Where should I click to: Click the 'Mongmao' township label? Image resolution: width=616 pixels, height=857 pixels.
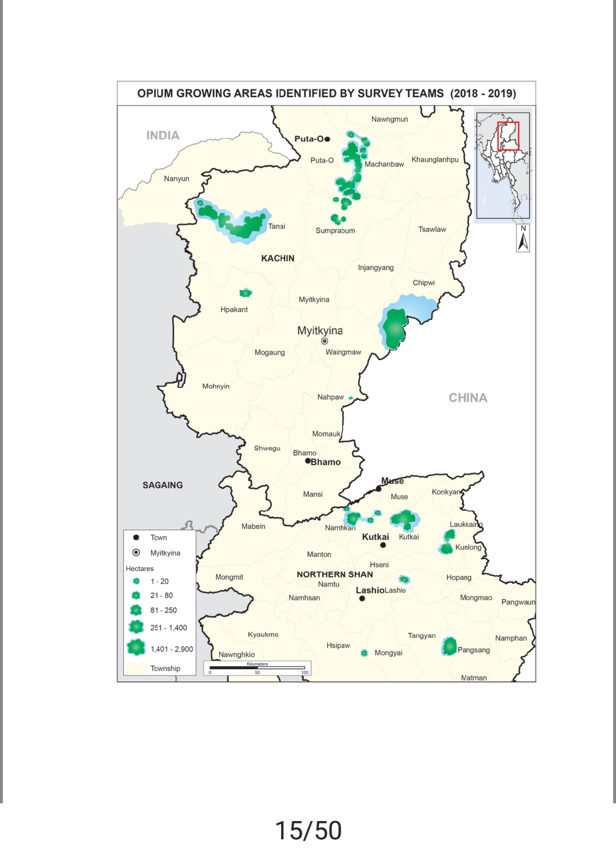(476, 598)
